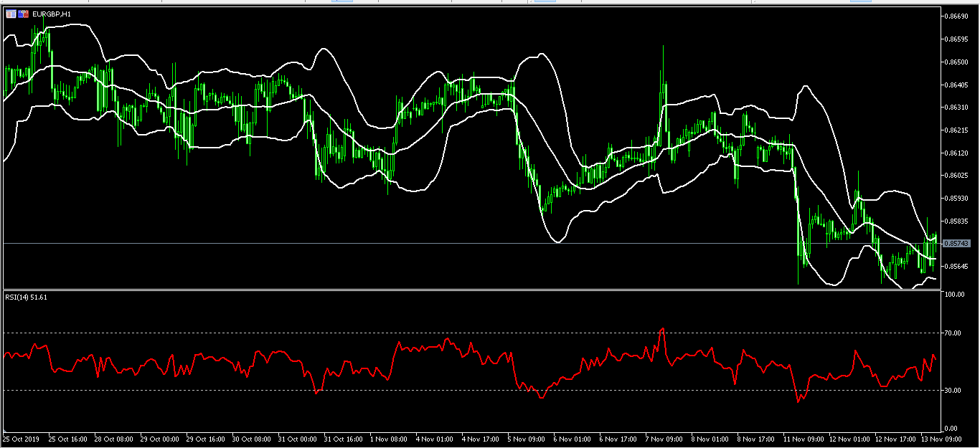Select the highlighted 0.85743 current price tag
Viewport: 980px width, 448px height.
958,244
